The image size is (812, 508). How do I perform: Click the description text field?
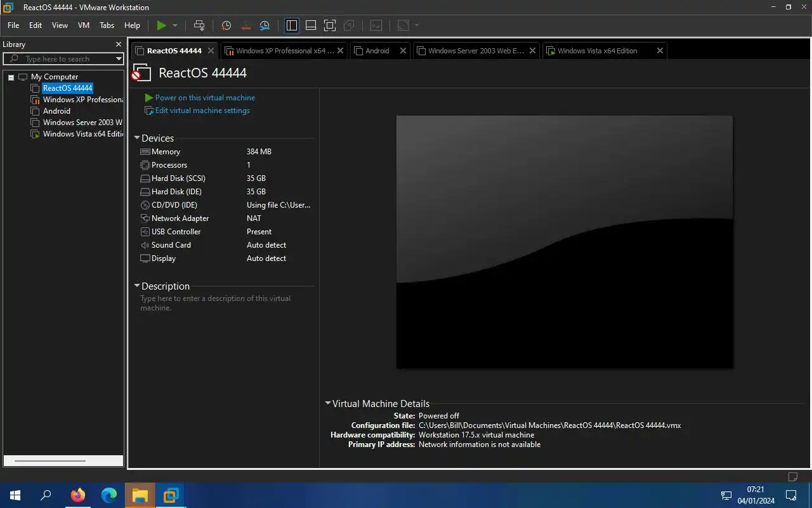pos(225,303)
